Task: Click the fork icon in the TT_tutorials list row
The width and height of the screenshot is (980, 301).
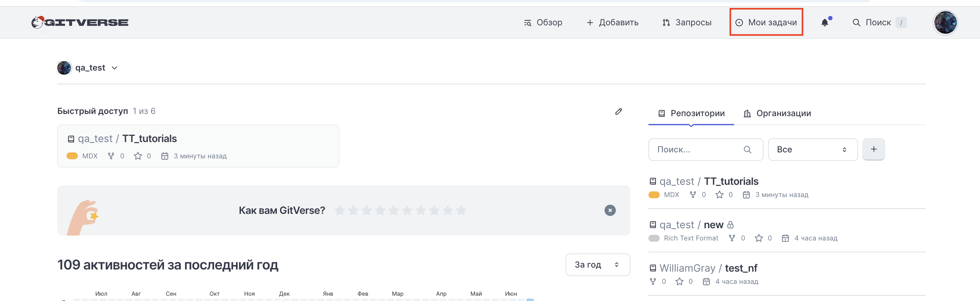Action: [x=693, y=195]
